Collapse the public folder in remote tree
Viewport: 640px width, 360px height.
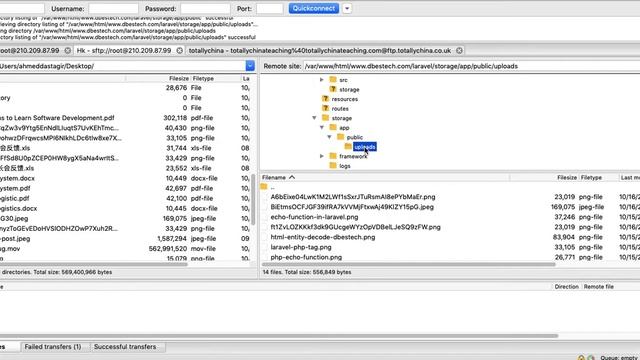click(329, 137)
